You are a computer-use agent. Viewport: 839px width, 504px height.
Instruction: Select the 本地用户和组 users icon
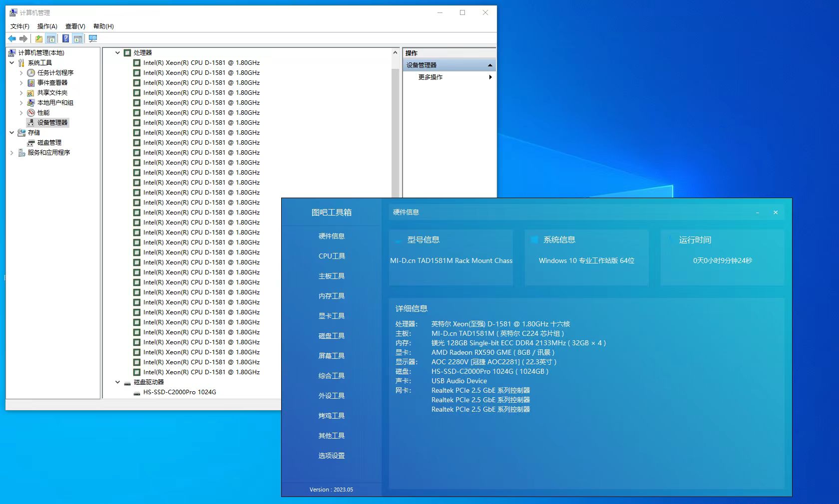(31, 102)
